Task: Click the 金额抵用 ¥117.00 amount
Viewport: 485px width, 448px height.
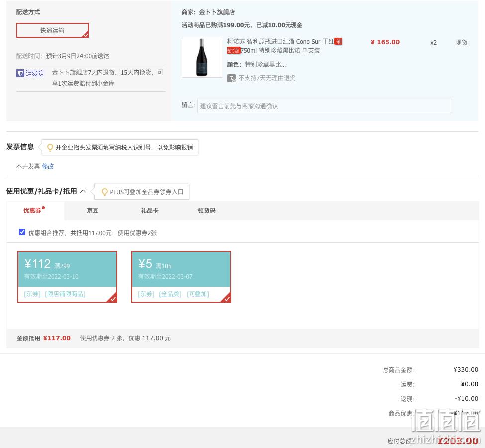Action: (57, 338)
